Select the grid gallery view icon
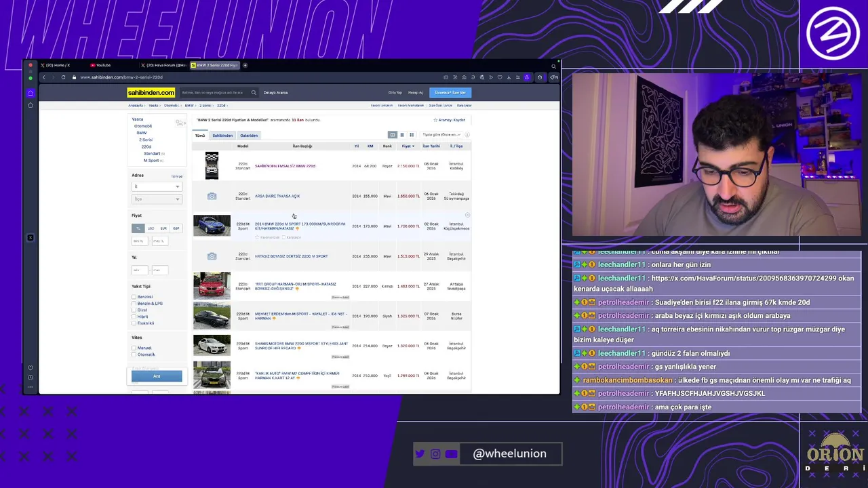868x488 pixels. click(x=411, y=135)
